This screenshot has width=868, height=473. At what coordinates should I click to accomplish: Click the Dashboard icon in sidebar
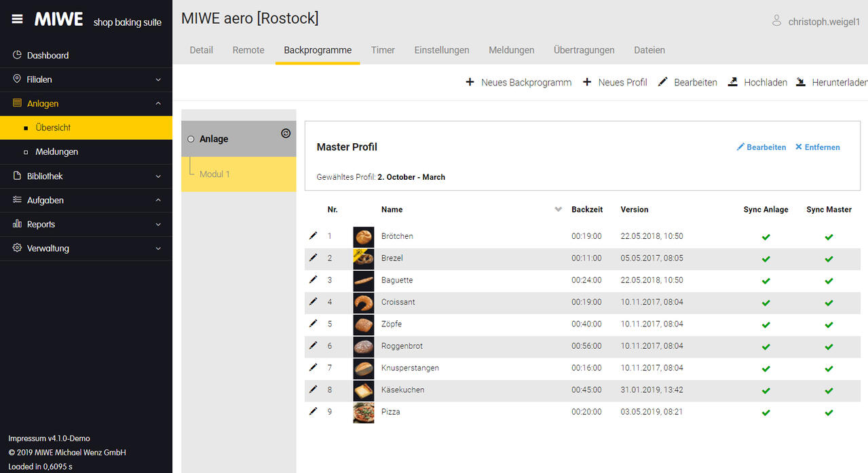[x=18, y=55]
